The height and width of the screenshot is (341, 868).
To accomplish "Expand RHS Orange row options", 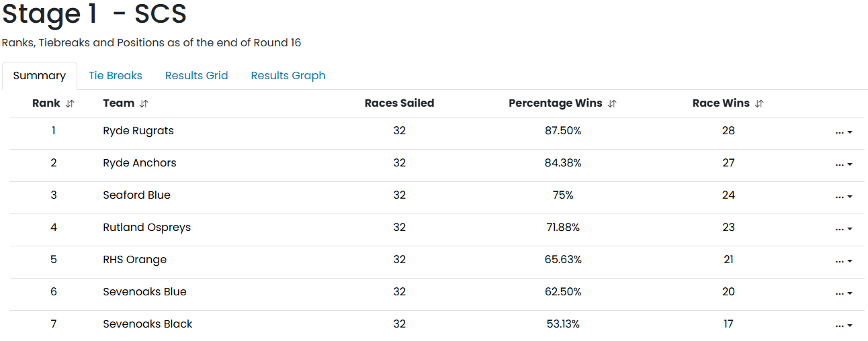I will pyautogui.click(x=844, y=261).
